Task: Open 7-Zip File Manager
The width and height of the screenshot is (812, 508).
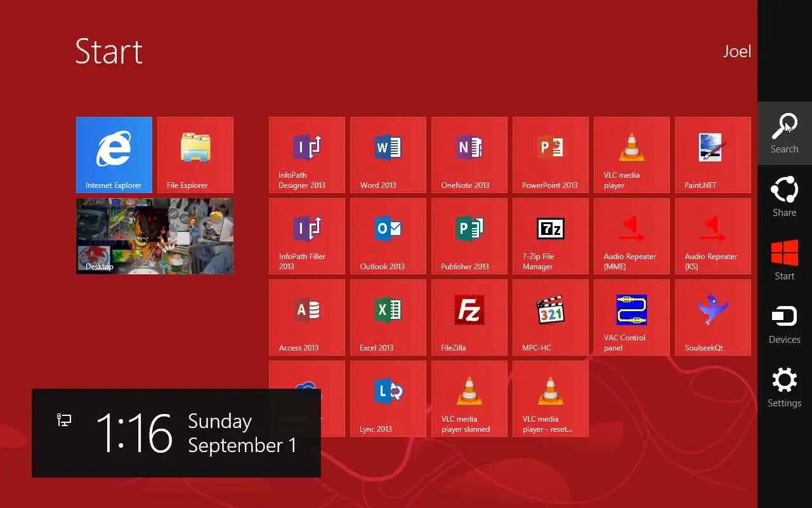Action: coord(551,236)
